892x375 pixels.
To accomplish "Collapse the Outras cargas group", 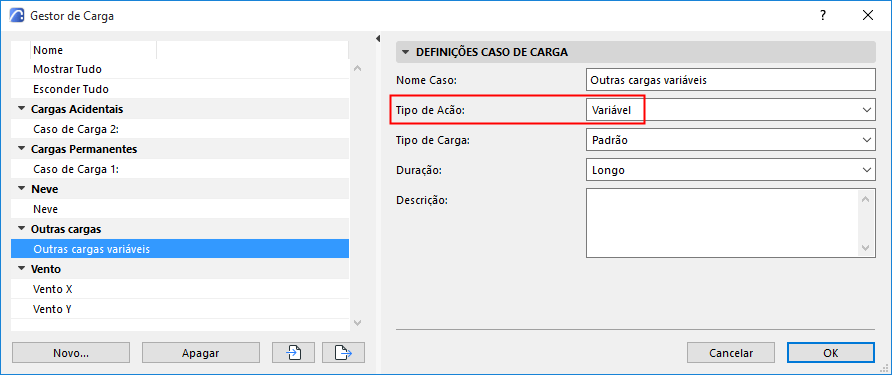I will pyautogui.click(x=22, y=229).
